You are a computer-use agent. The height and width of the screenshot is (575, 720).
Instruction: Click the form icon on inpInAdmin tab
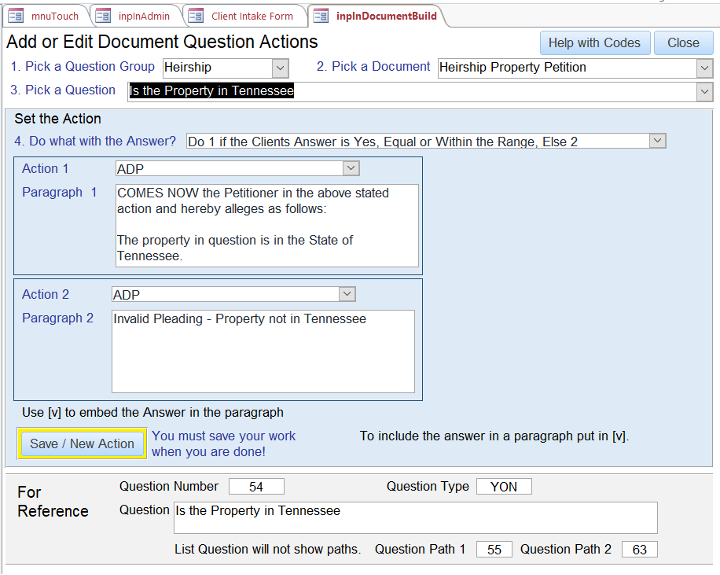click(x=103, y=16)
